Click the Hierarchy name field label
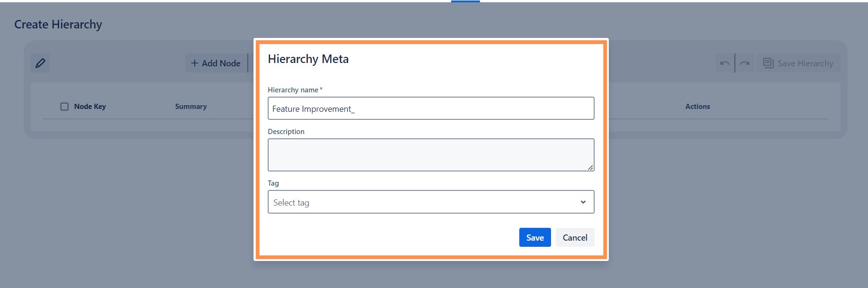Screen dimensions: 868x288 click(x=293, y=90)
